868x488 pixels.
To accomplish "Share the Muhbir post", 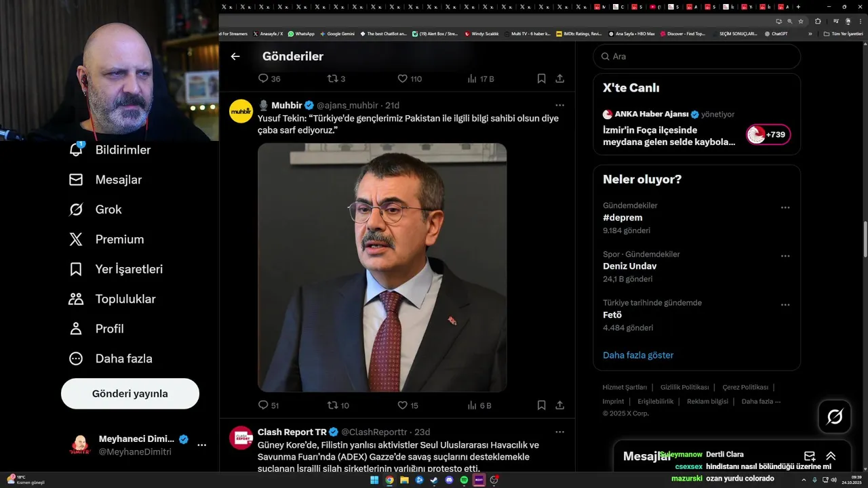I will click(560, 405).
